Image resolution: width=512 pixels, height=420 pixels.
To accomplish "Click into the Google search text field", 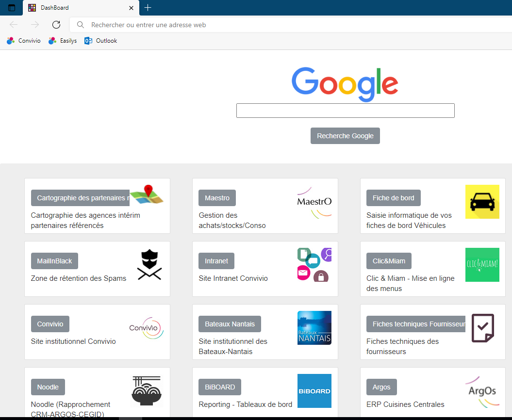I will coord(345,111).
